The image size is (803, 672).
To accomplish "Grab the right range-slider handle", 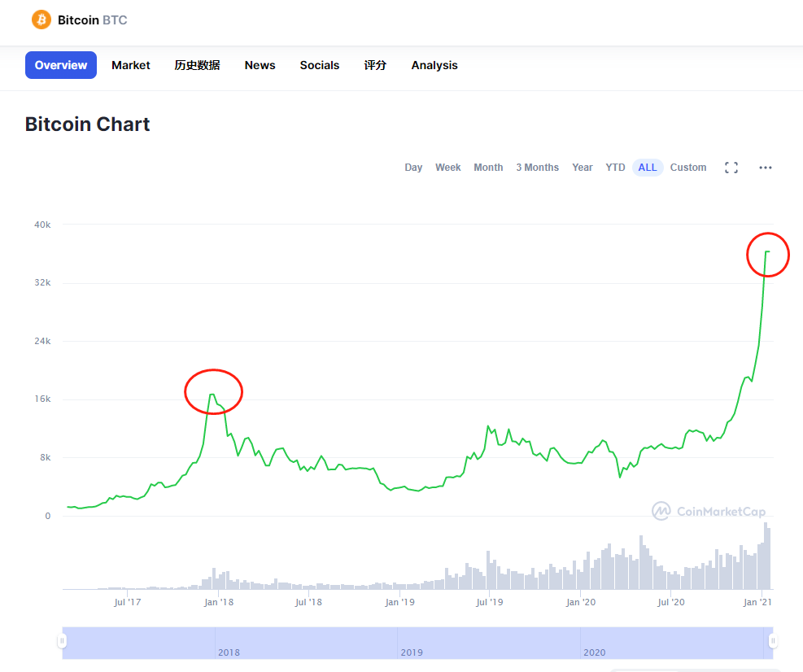I will pyautogui.click(x=773, y=641).
